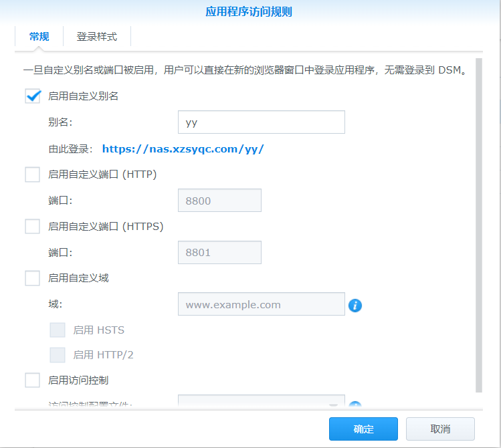
Task: Click the 别名 field containing yy
Action: point(261,122)
